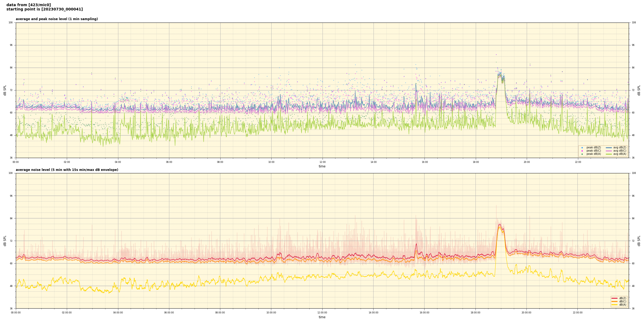Click the 'average and peak noise level' chart title

(x=57, y=19)
